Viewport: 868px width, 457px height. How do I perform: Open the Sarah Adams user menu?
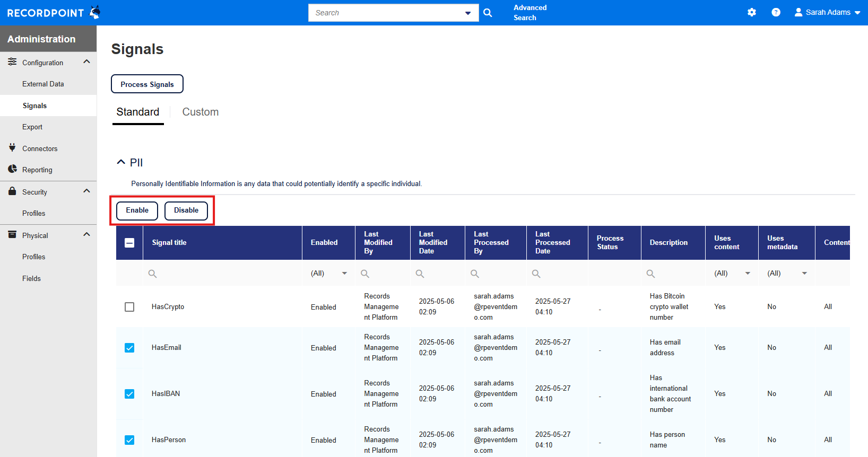click(827, 12)
